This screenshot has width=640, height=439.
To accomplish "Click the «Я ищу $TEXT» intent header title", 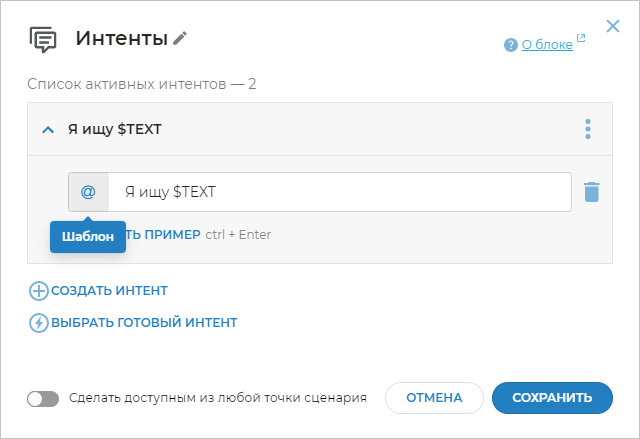I will [x=115, y=129].
